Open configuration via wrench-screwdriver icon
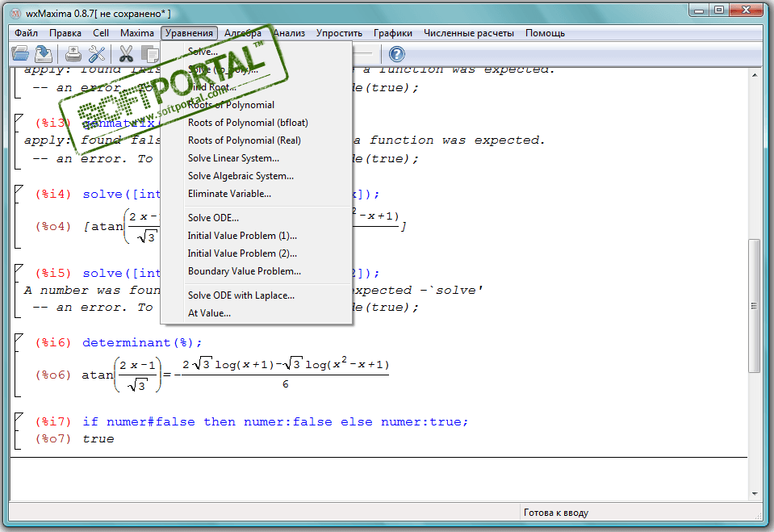This screenshot has width=774, height=532. [x=97, y=54]
